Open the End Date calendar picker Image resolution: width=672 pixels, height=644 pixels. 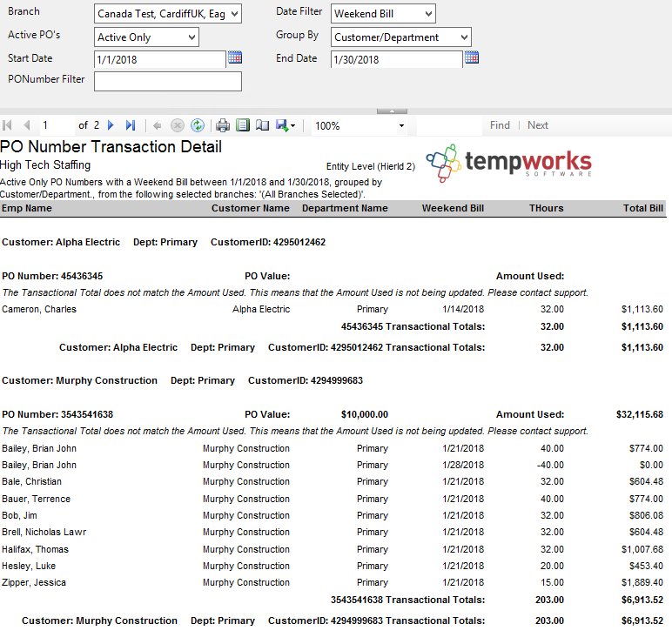tap(472, 58)
